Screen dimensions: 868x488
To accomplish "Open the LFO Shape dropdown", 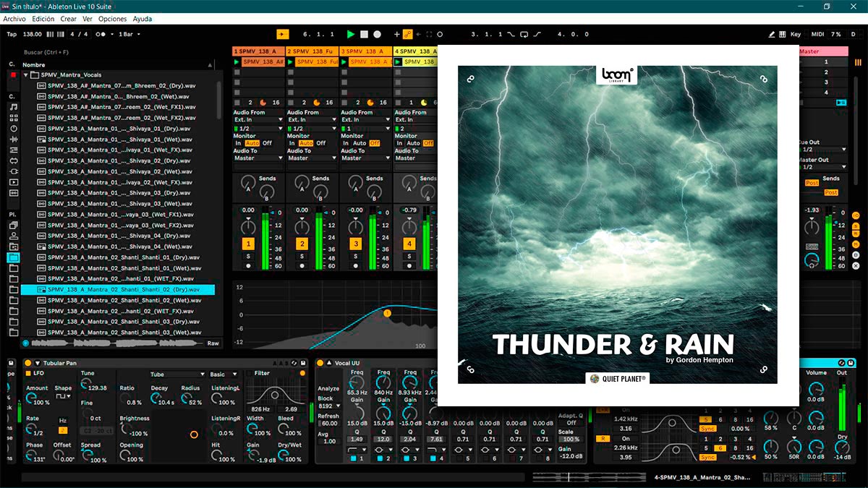I will tap(63, 396).
